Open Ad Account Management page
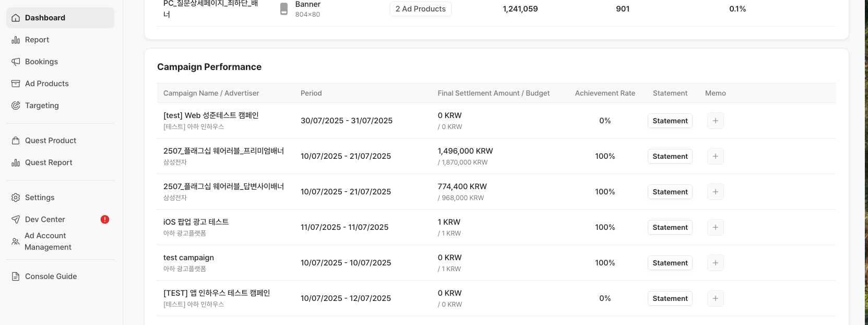The width and height of the screenshot is (868, 325). (48, 241)
